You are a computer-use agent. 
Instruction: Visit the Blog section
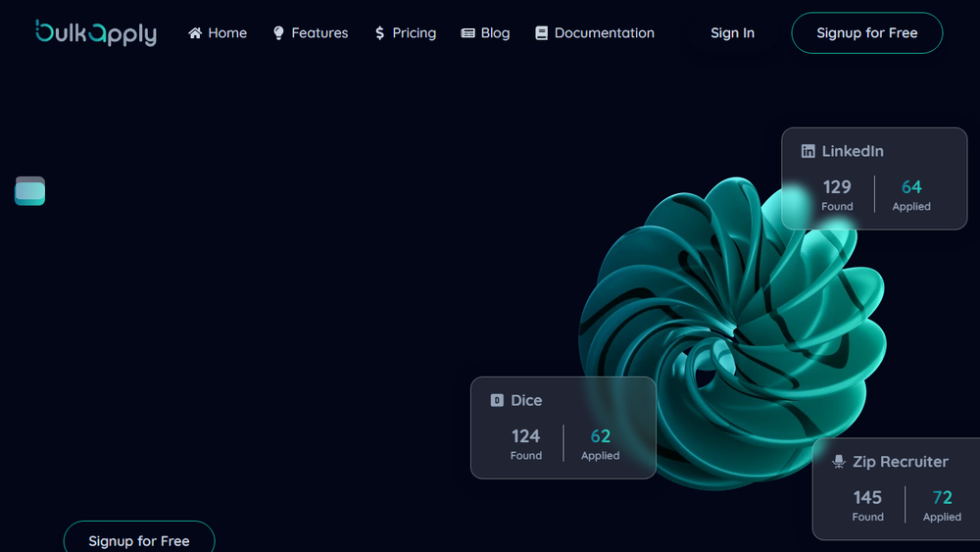(x=486, y=33)
